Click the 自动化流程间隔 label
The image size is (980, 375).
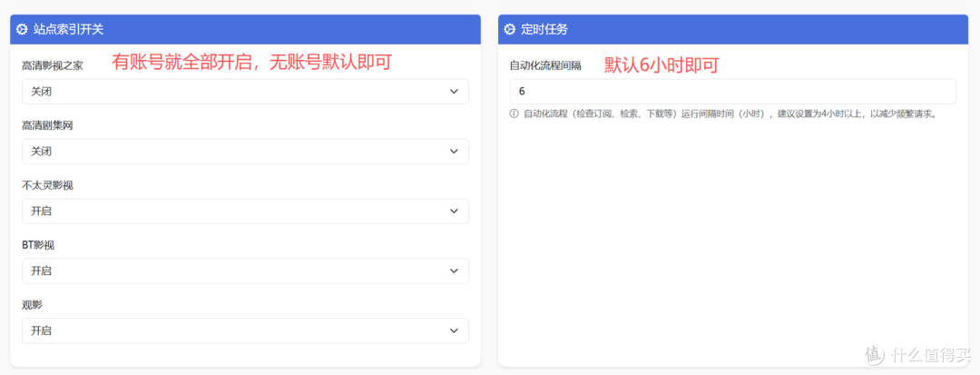point(545,65)
